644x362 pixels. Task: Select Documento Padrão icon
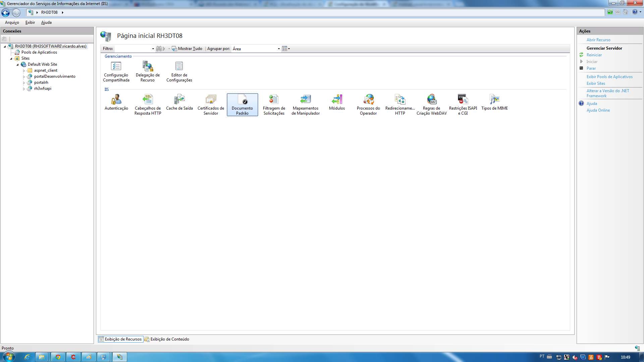pos(242,105)
